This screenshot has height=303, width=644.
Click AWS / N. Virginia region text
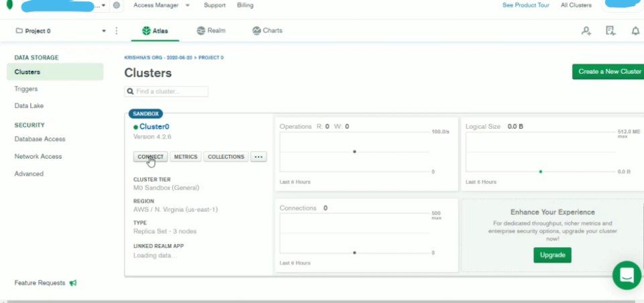(x=175, y=209)
